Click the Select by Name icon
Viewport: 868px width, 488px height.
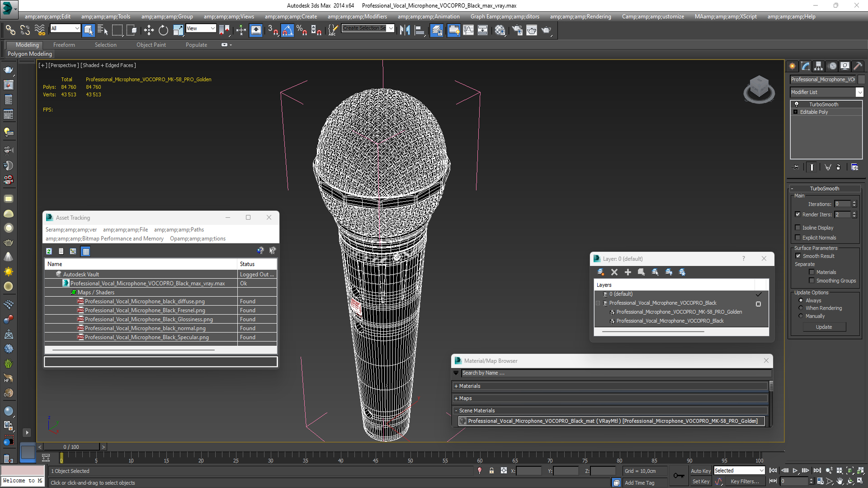point(103,30)
